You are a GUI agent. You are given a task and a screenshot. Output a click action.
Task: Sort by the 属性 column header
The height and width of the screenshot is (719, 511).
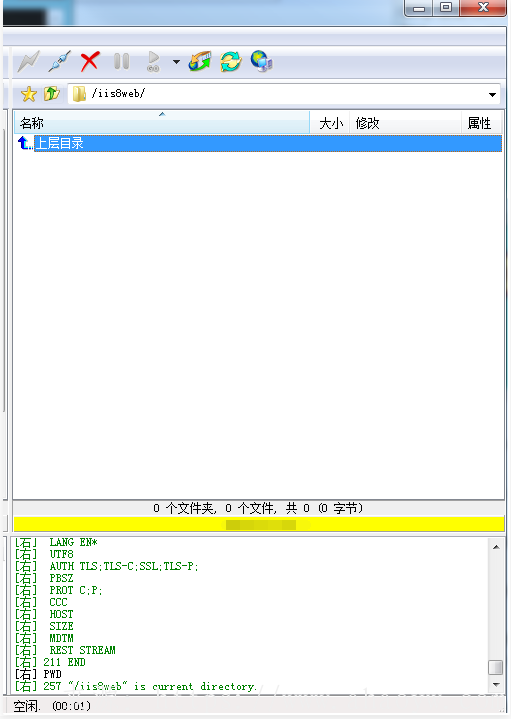481,123
